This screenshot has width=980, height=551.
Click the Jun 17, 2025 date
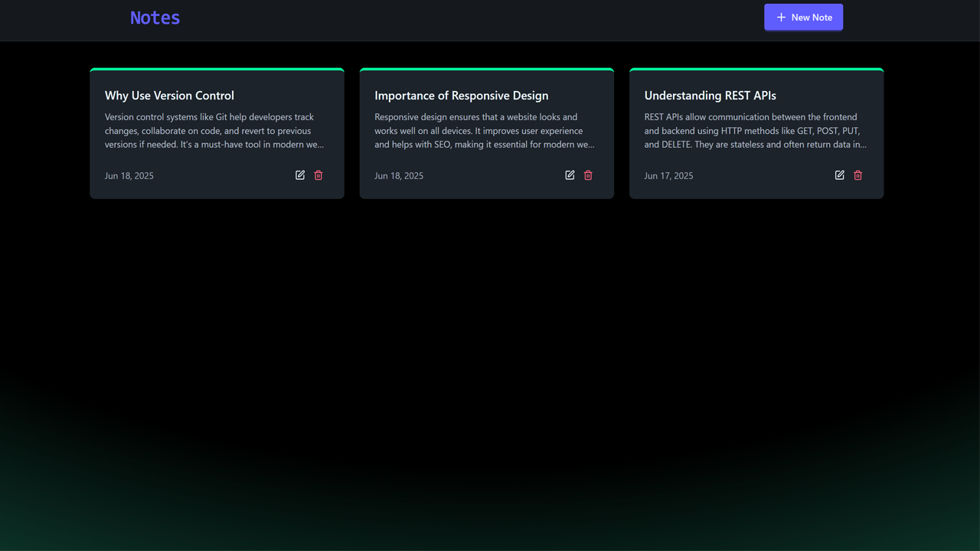click(x=668, y=176)
